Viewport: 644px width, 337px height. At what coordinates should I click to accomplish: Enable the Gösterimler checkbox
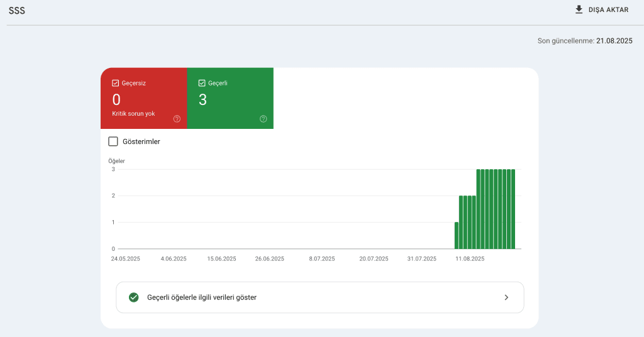113,141
